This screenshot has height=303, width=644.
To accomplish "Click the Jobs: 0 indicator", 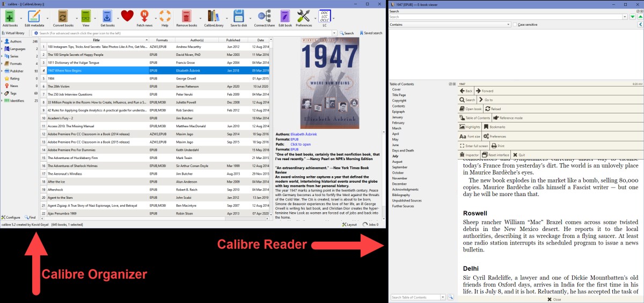I will pyautogui.click(x=371, y=225).
